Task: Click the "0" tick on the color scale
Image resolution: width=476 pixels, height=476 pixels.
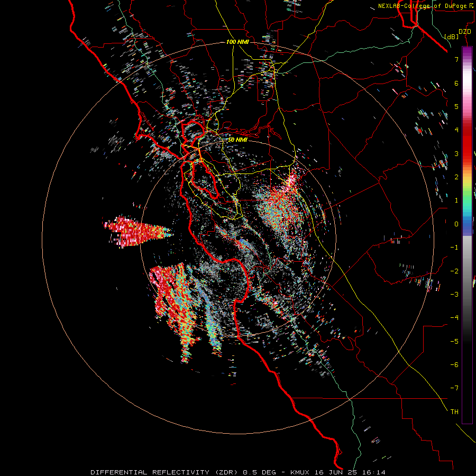Action: coord(456,224)
